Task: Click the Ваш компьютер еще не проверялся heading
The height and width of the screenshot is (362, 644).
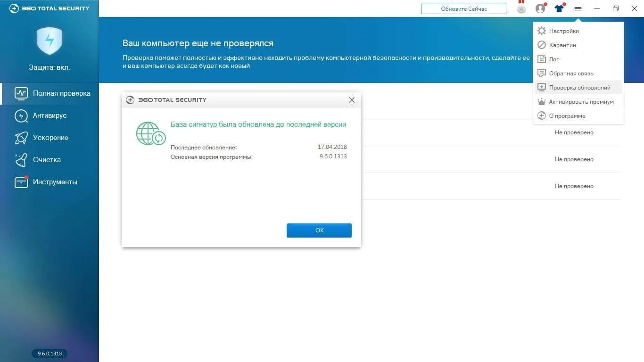Action: [198, 43]
